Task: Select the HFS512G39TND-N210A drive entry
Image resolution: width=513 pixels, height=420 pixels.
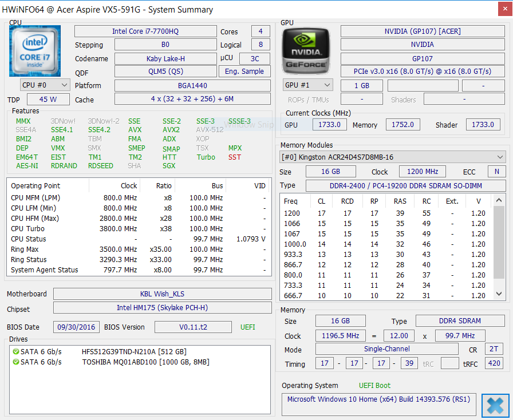Action: [134, 352]
